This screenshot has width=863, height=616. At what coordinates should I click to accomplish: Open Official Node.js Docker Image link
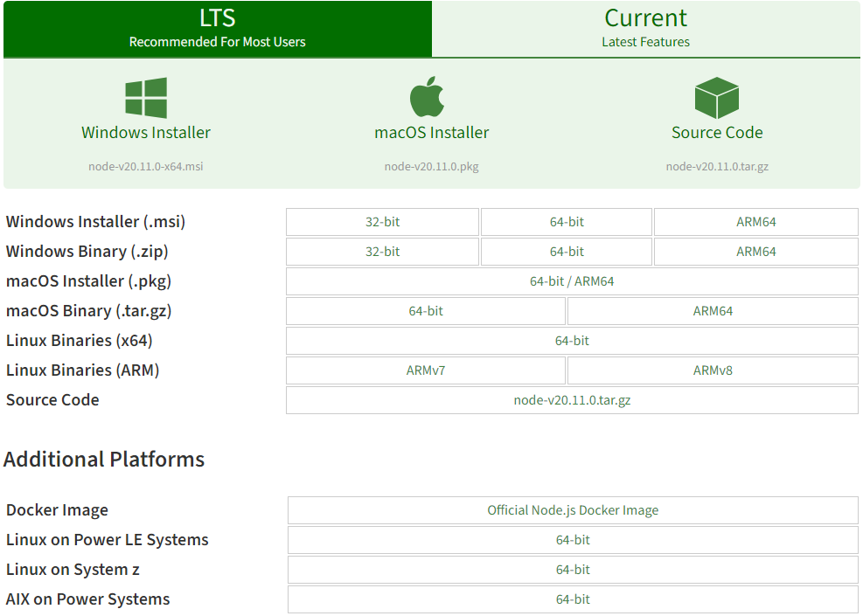tap(573, 510)
